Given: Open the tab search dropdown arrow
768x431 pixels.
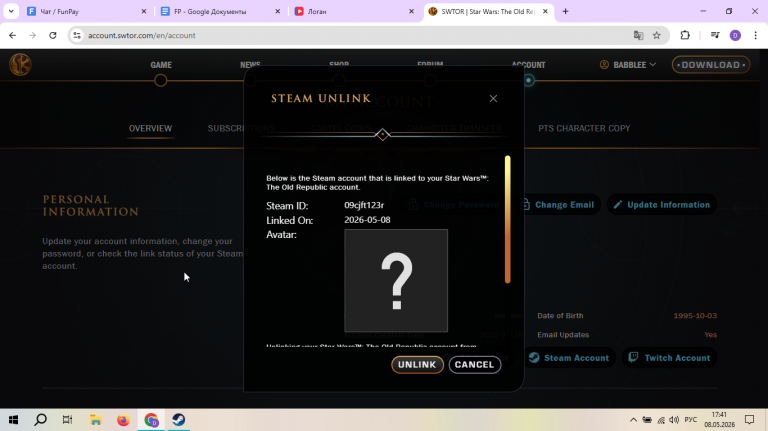Looking at the screenshot, I should click(11, 11).
